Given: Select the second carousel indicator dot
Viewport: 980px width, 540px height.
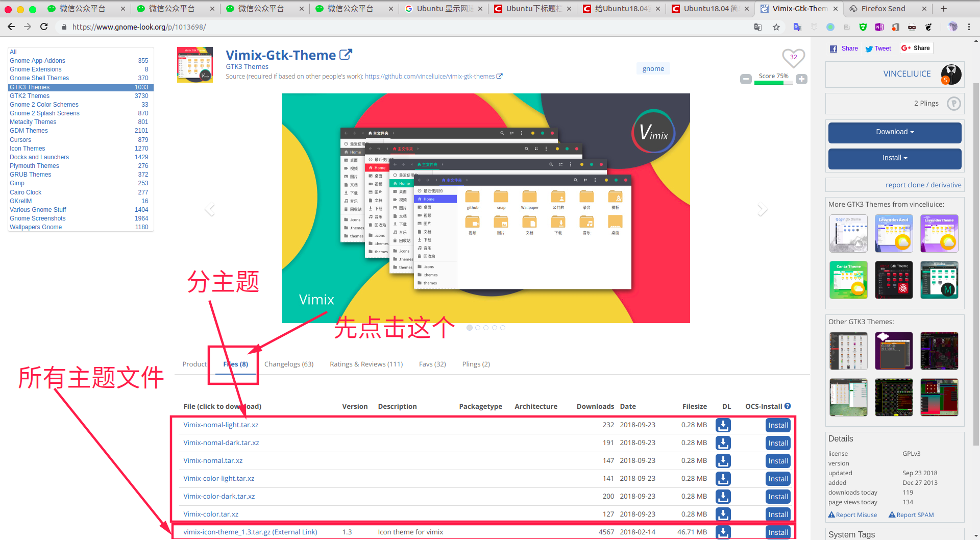Looking at the screenshot, I should tap(478, 328).
